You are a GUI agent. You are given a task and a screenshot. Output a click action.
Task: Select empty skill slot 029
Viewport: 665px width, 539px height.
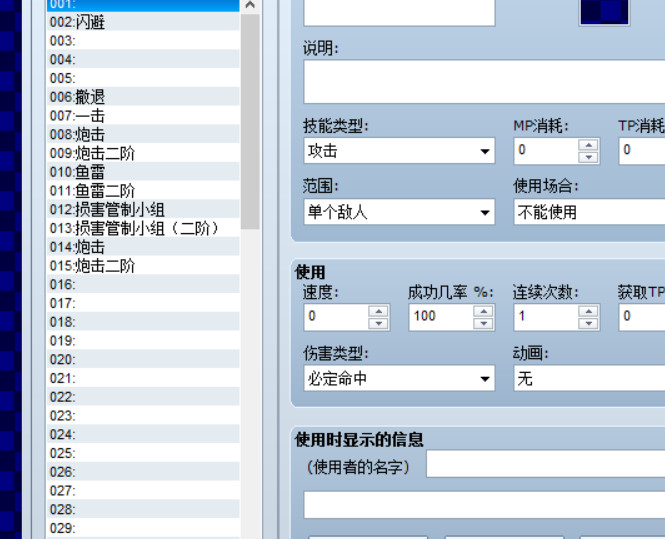click(143, 528)
